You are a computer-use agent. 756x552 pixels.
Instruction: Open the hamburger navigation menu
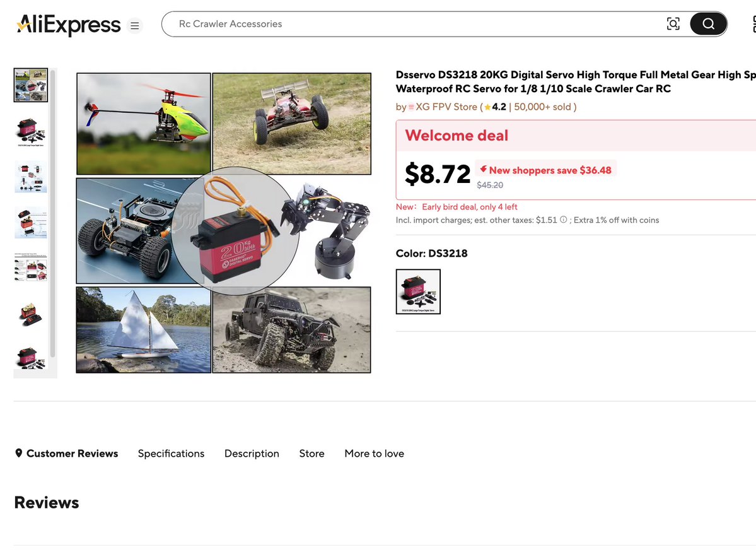click(134, 25)
